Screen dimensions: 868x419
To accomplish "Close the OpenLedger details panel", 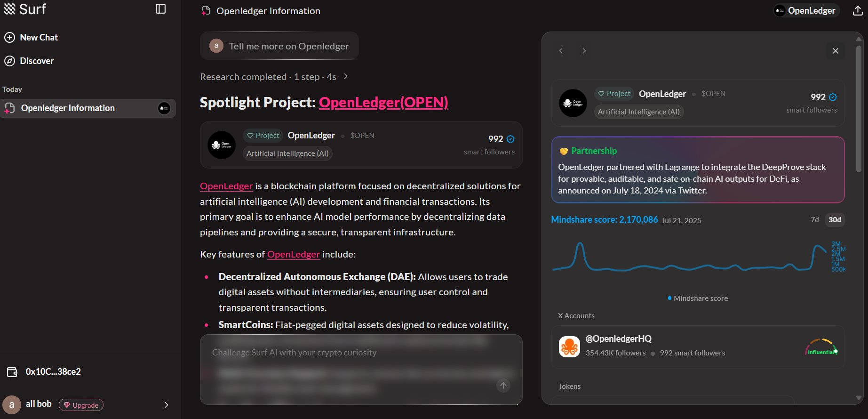I will 835,51.
